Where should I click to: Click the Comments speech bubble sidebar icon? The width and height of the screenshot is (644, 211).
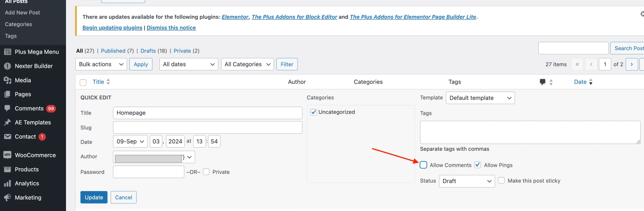coord(7,109)
